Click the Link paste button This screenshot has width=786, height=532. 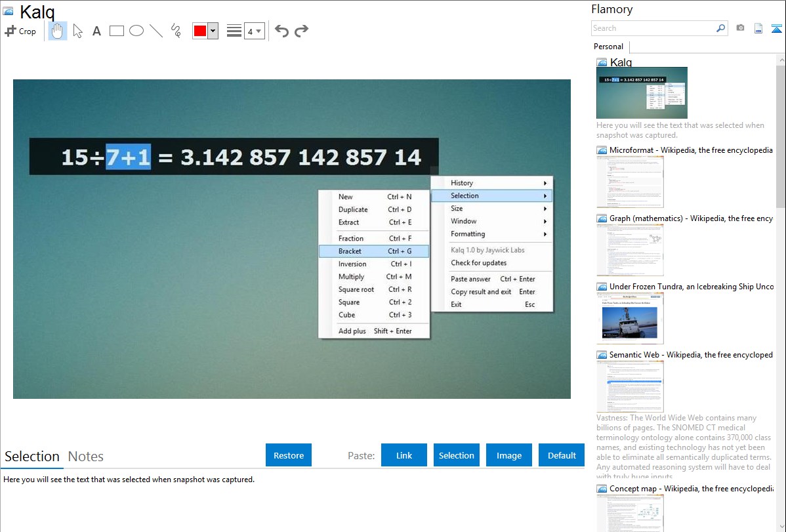tap(404, 455)
